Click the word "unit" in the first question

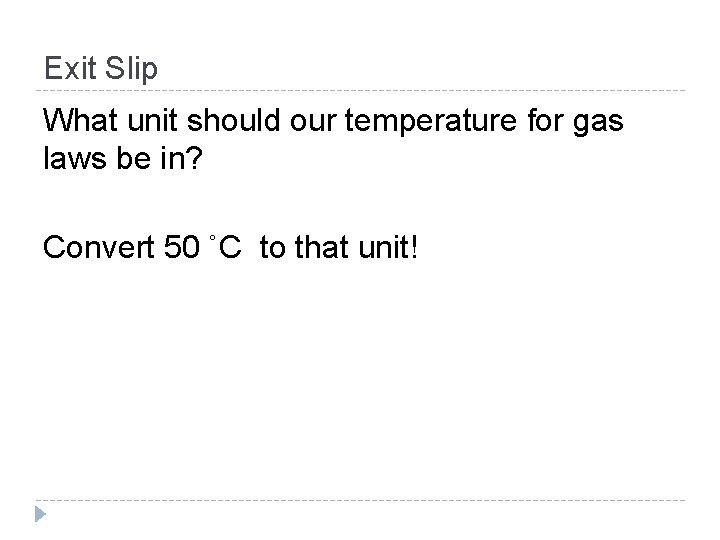(x=146, y=122)
